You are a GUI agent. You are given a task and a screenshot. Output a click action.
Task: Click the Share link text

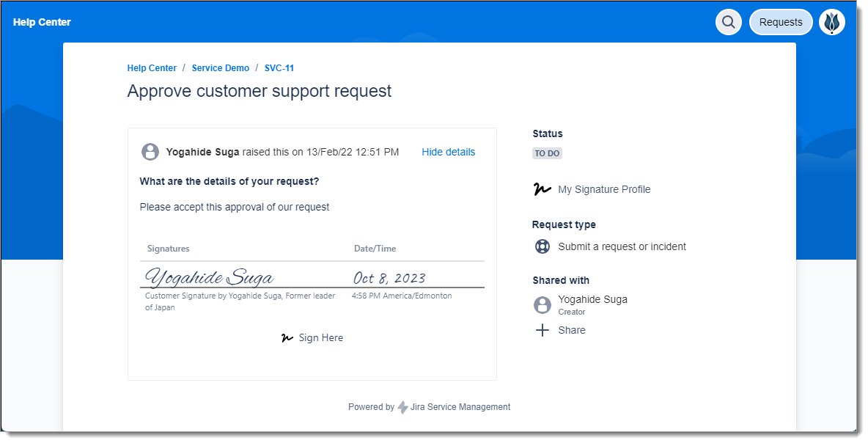(x=571, y=330)
